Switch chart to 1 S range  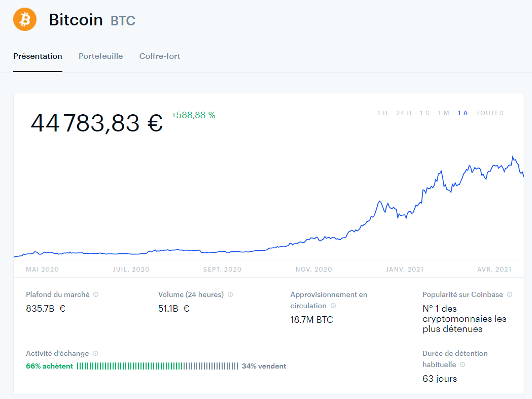tap(424, 113)
